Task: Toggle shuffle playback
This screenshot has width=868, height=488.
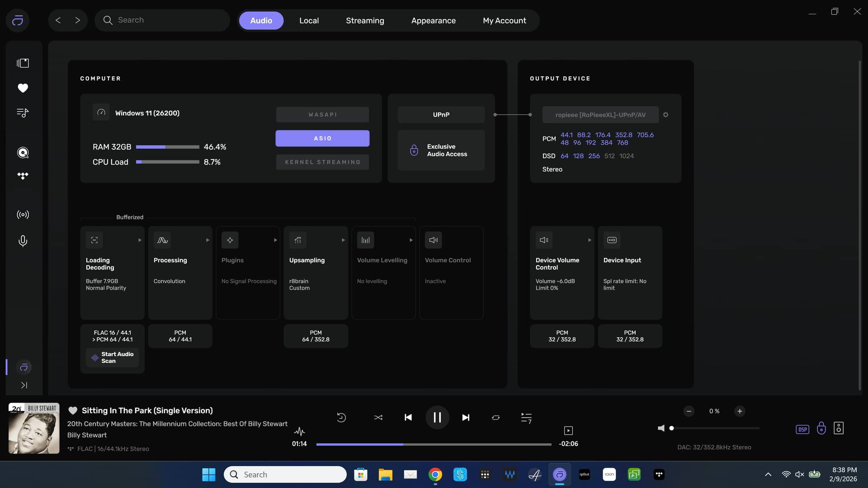Action: [378, 418]
